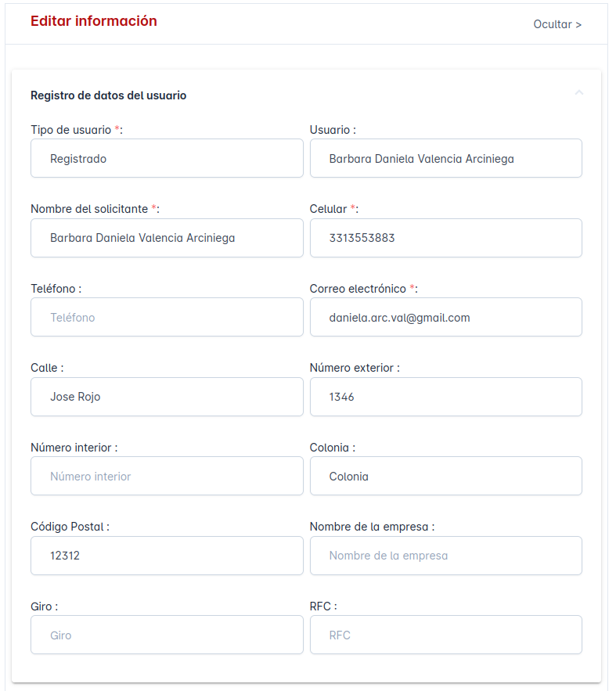616x691 pixels.
Task: Open the Usuario selector field
Action: 445,159
